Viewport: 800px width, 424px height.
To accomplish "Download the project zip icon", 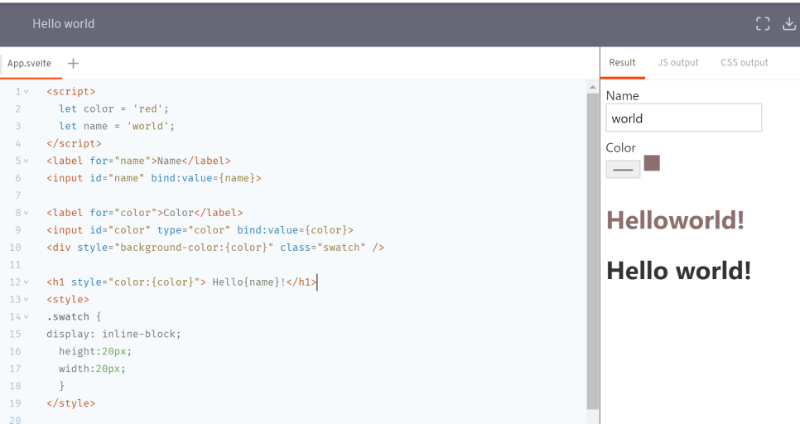I will [x=789, y=23].
